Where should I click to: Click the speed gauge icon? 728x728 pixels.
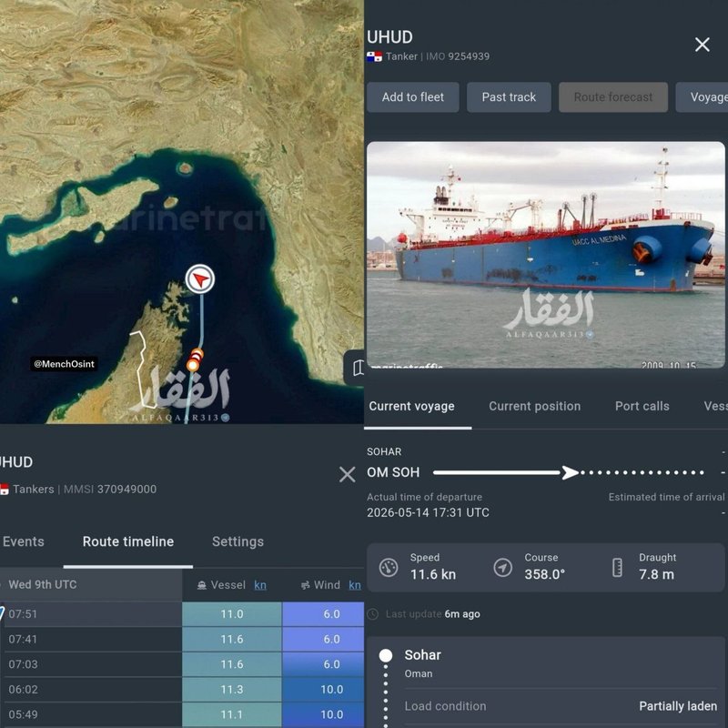[x=389, y=567]
